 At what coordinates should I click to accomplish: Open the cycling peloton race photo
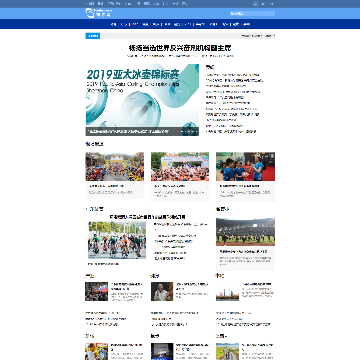(x=117, y=240)
